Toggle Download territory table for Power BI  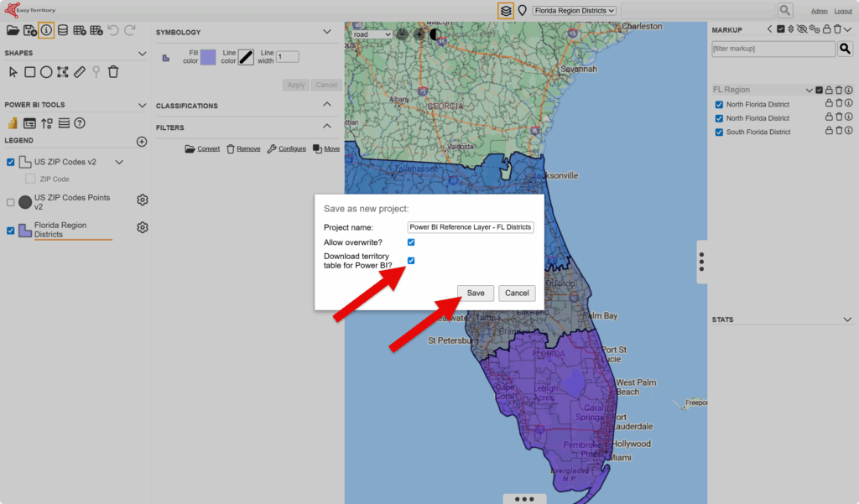pyautogui.click(x=411, y=261)
